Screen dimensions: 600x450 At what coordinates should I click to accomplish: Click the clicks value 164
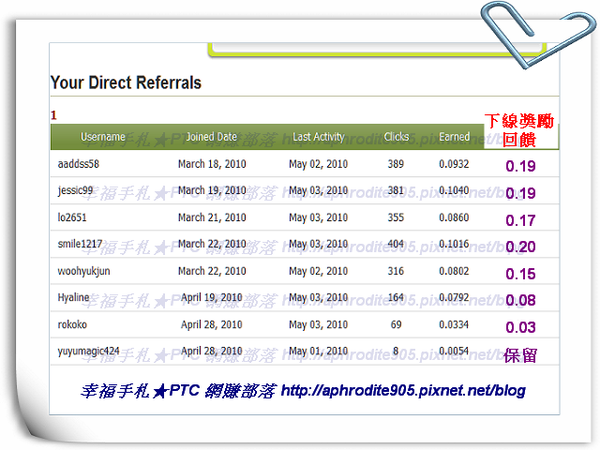[x=396, y=297]
